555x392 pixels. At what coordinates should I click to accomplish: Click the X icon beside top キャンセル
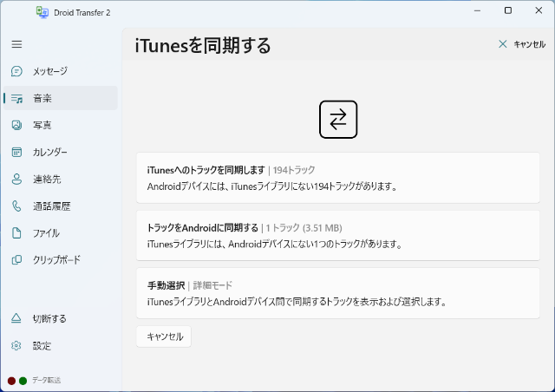[503, 44]
